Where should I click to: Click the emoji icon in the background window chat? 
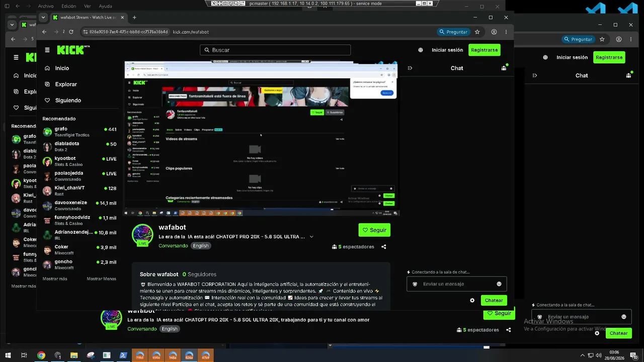tap(624, 317)
